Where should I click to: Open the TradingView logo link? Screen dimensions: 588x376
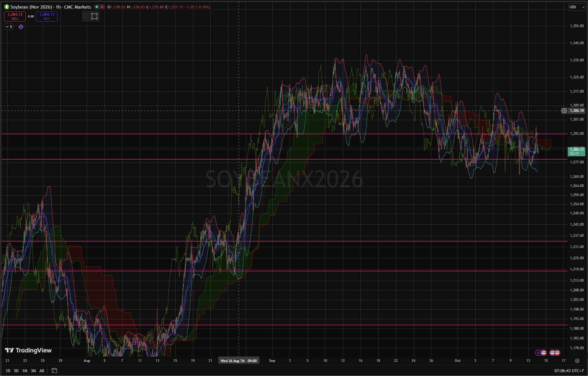(28, 350)
